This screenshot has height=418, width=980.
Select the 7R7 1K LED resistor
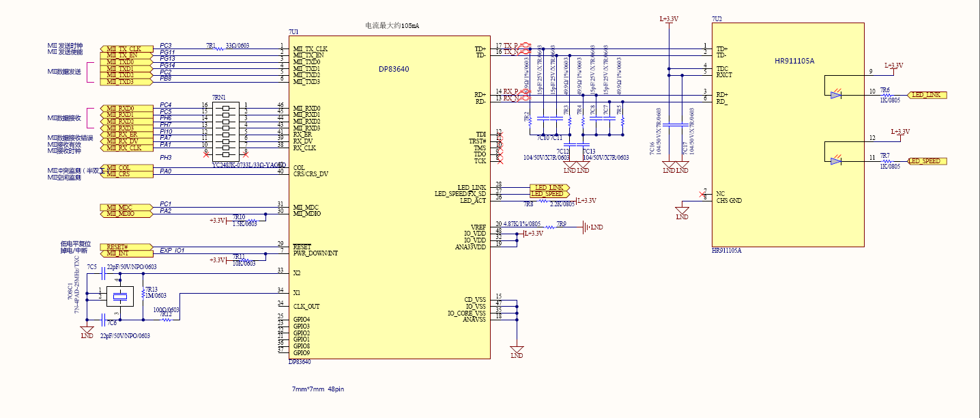click(x=886, y=161)
